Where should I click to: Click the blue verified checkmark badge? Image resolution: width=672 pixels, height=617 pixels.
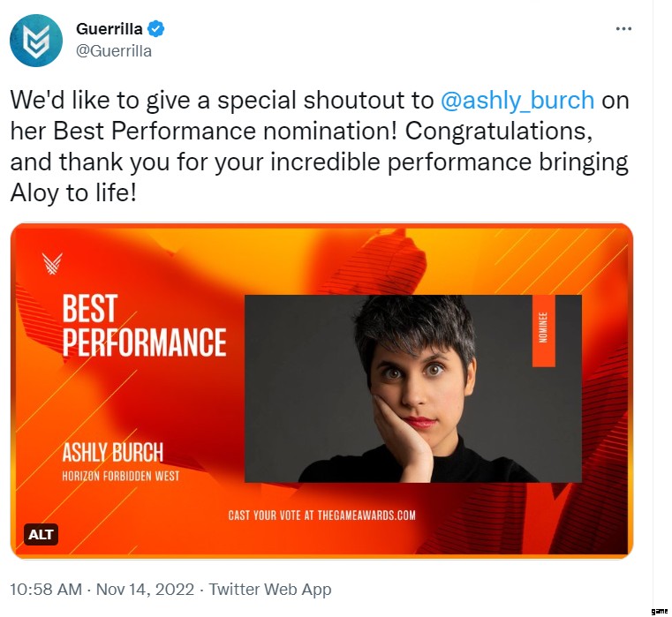[156, 29]
